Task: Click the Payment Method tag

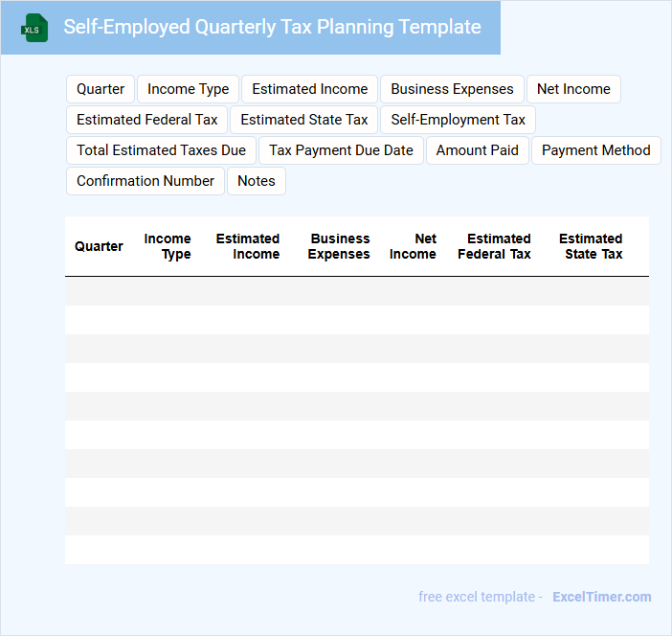Action: pos(596,150)
